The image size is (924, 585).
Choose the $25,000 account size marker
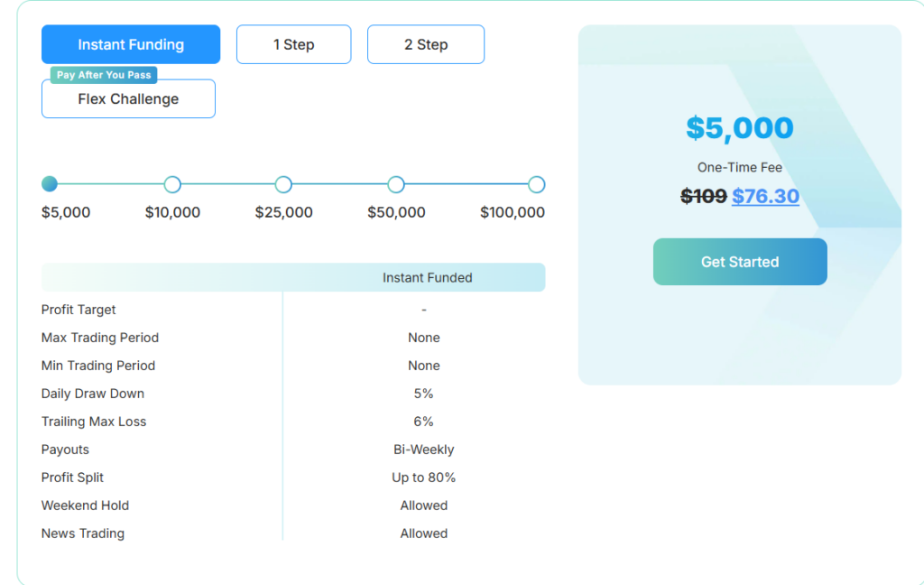point(283,184)
